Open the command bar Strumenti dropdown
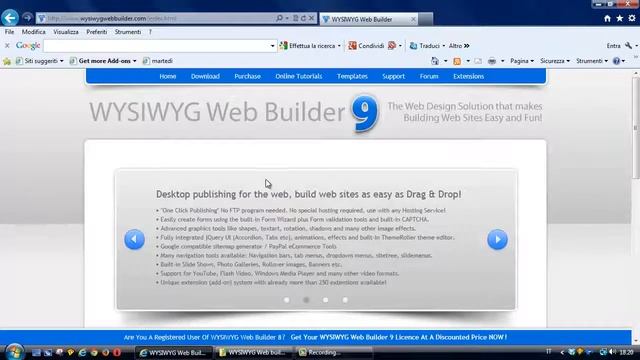Image resolution: width=640 pixels, height=360 pixels. click(x=592, y=61)
